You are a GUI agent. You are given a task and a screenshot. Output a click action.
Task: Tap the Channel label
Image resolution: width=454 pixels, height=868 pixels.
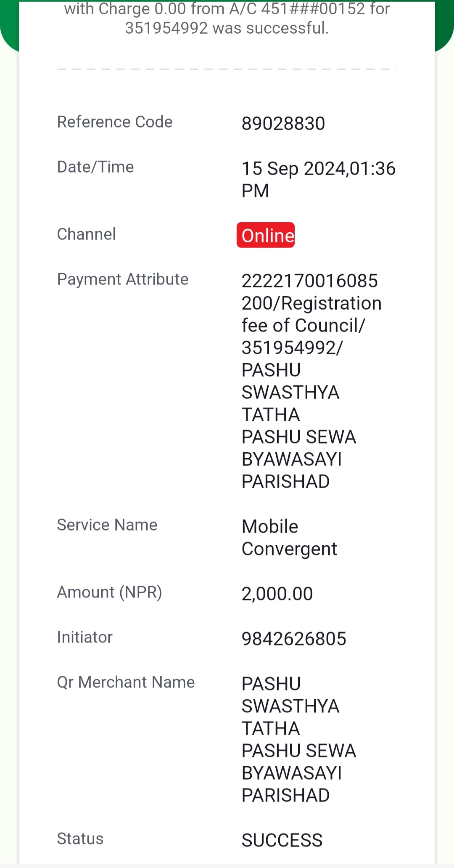tap(86, 234)
